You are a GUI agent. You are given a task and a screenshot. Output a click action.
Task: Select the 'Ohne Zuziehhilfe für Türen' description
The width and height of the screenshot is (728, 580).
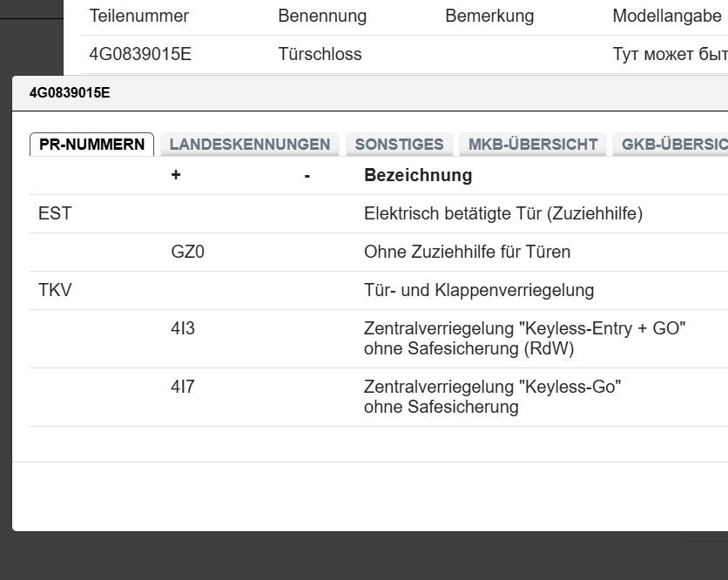(467, 252)
